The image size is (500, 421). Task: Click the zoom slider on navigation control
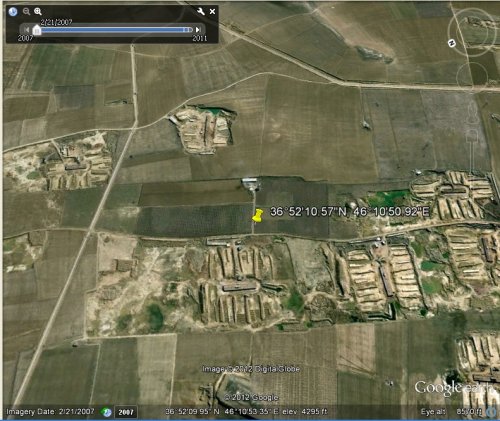(472, 153)
